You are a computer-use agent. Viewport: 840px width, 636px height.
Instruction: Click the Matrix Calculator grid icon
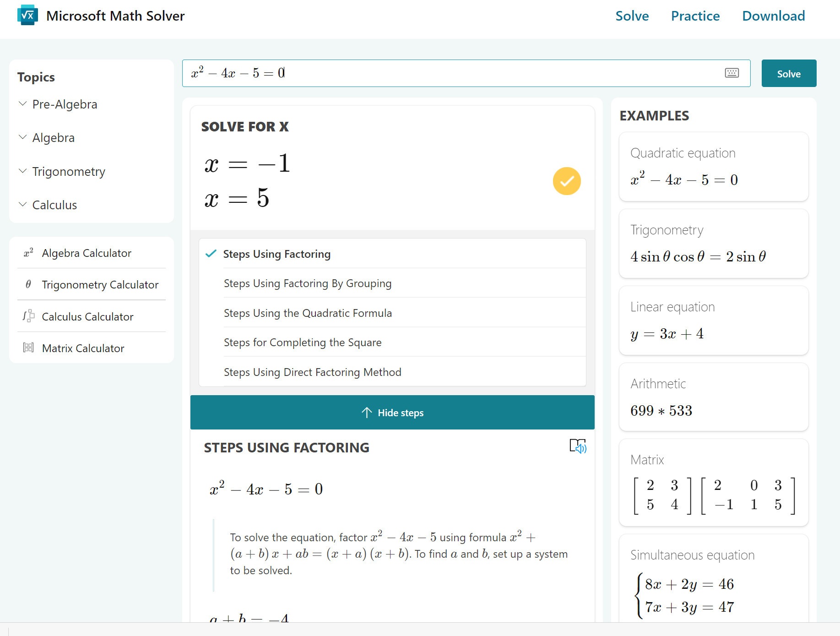coord(28,348)
